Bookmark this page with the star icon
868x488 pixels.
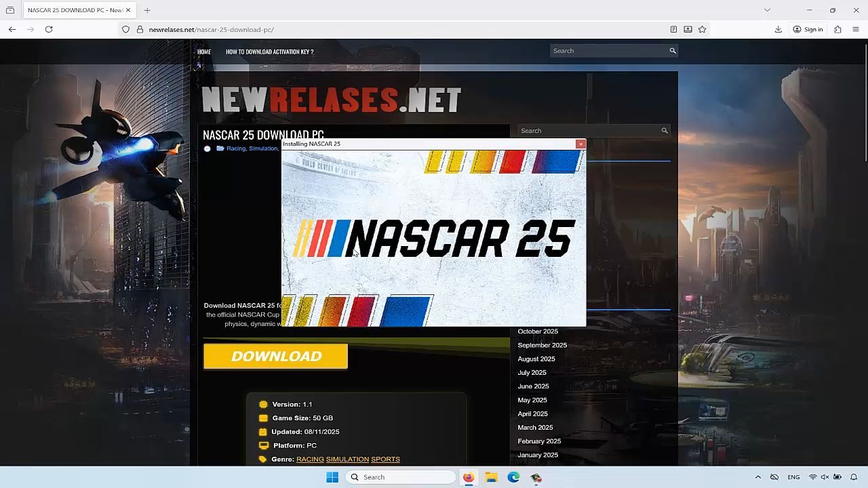click(x=703, y=29)
